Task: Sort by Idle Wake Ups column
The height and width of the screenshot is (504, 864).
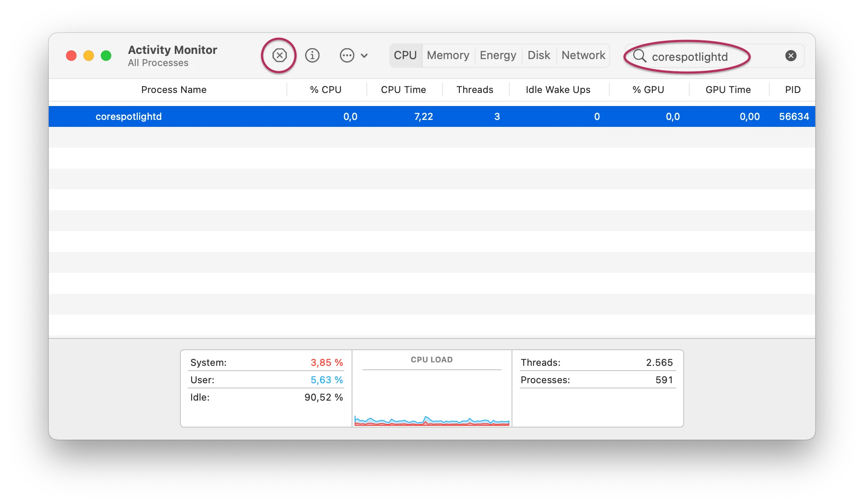Action: [558, 90]
